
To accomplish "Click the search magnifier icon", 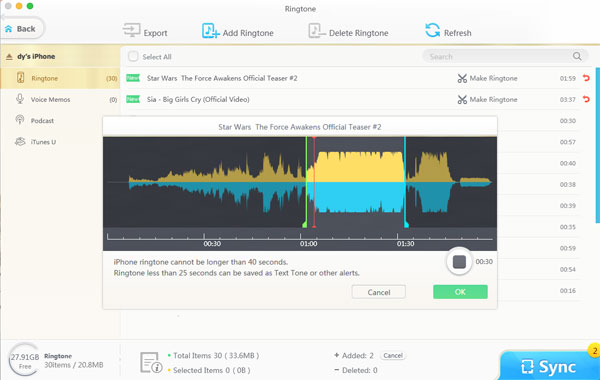I will click(x=577, y=57).
